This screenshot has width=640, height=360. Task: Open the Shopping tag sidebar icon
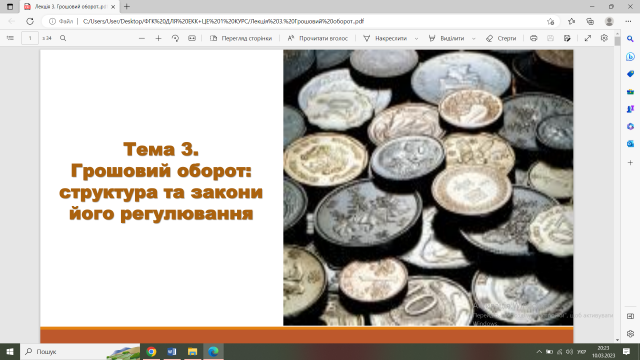point(630,74)
